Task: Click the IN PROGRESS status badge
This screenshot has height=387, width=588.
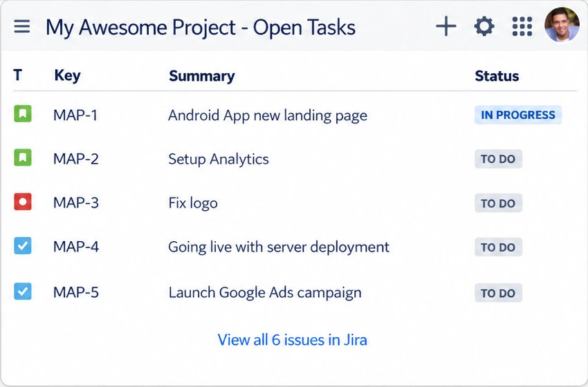Action: tap(518, 115)
